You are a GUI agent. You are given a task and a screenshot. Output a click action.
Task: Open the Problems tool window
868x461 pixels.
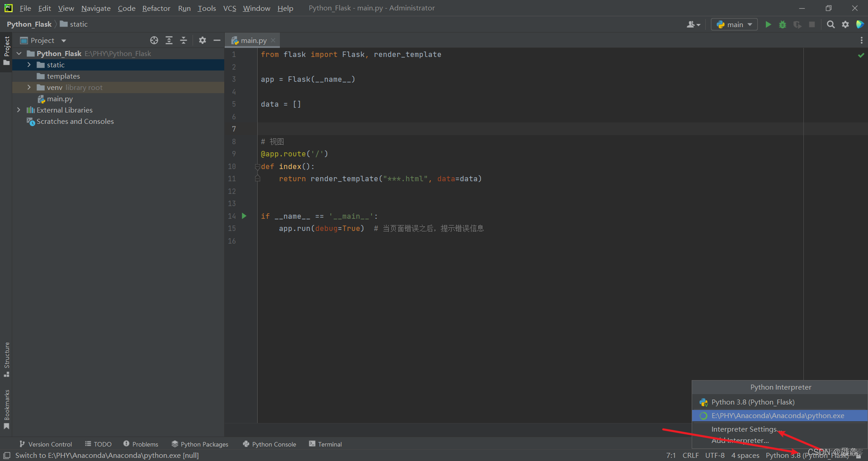point(141,444)
